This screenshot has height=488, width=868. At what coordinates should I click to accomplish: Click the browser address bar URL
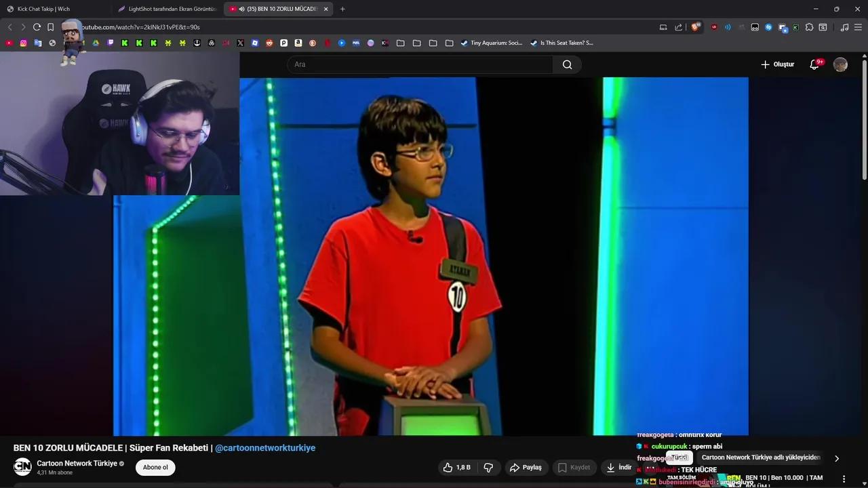pyautogui.click(x=140, y=27)
